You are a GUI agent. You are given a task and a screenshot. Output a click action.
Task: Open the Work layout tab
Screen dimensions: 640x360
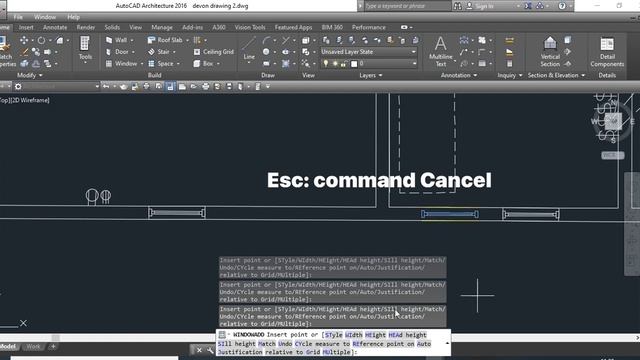[33, 347]
